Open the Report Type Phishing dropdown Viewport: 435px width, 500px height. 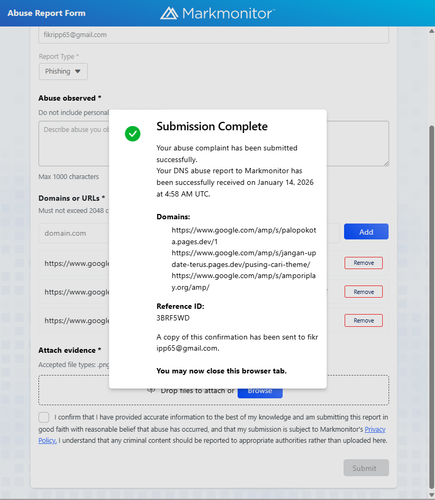pyautogui.click(x=63, y=71)
